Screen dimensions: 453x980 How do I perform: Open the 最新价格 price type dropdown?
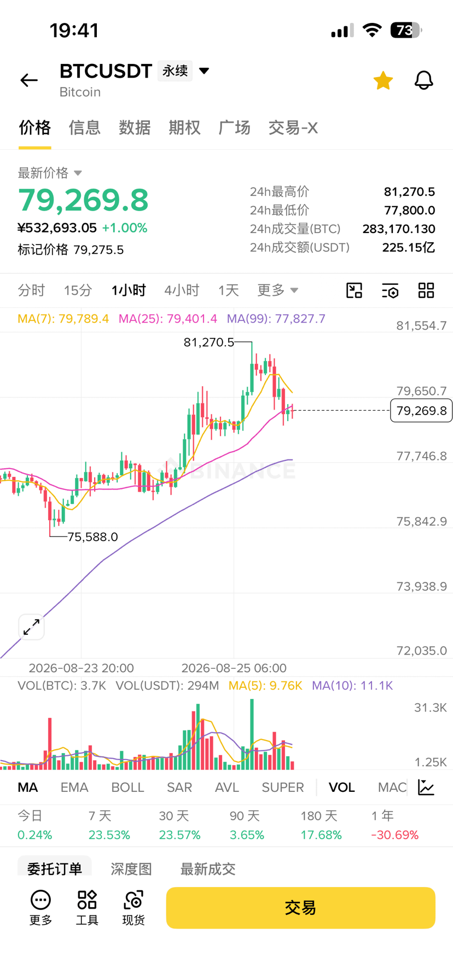click(x=50, y=173)
